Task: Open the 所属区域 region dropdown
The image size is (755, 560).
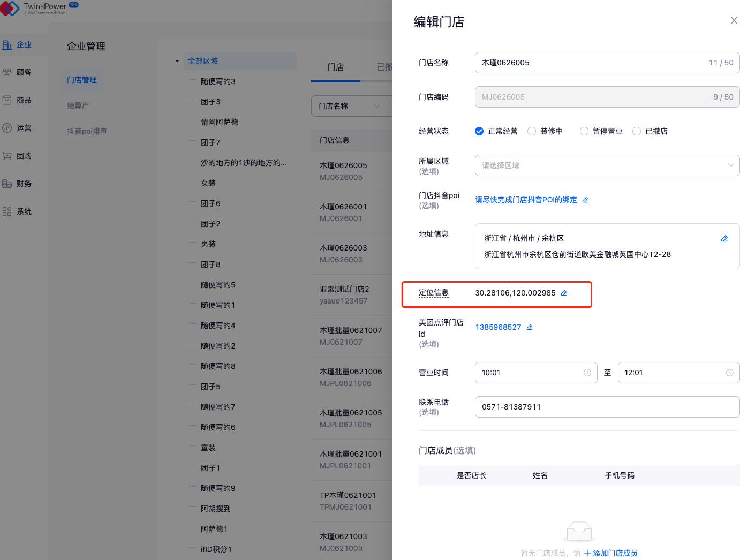Action: [607, 165]
